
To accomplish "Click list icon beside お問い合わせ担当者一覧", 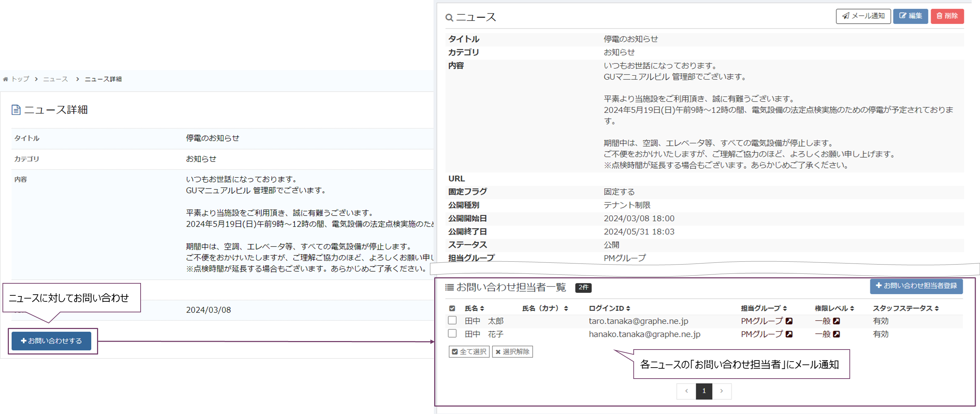I will pos(449,287).
